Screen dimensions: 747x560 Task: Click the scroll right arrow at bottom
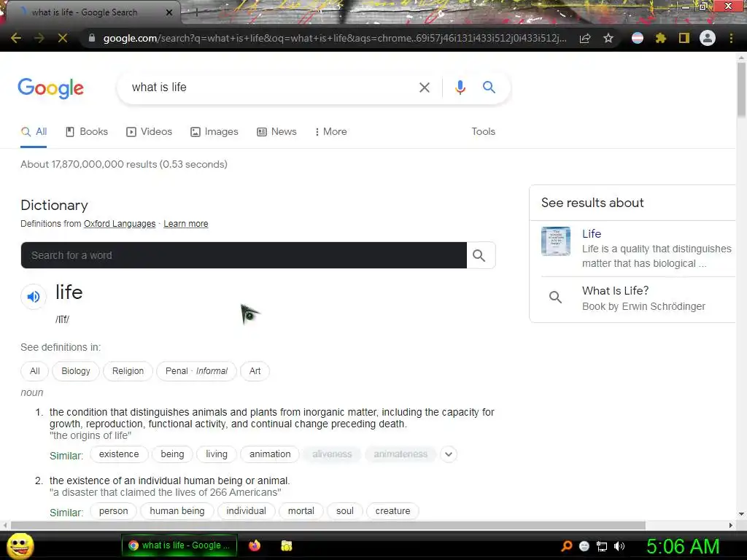point(731,525)
